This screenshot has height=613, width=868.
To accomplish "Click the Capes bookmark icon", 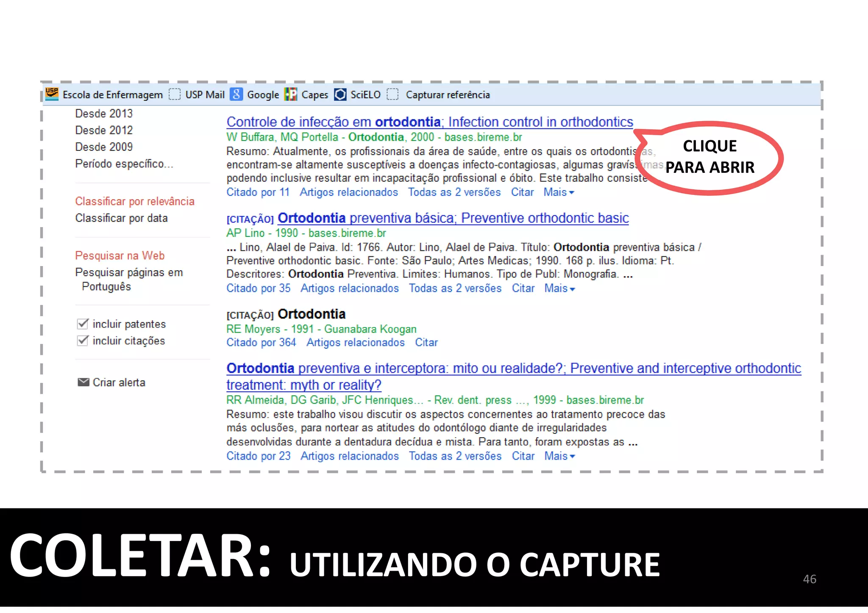I will 291,94.
